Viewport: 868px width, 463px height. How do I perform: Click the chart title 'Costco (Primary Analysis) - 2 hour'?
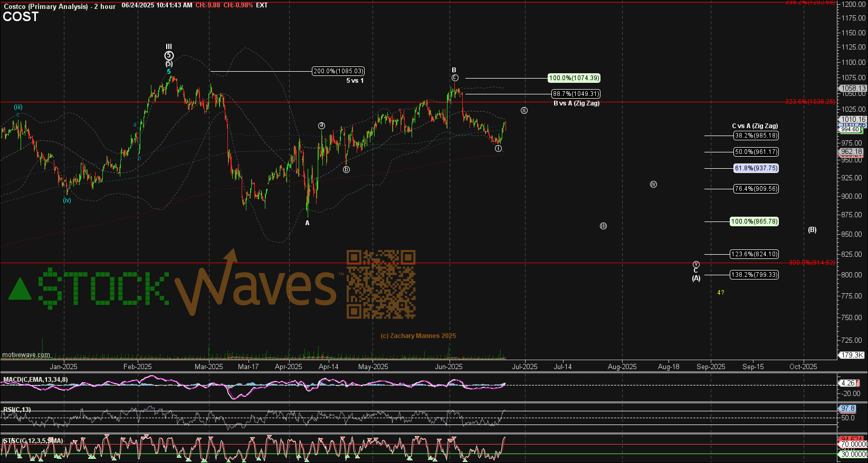coord(59,6)
